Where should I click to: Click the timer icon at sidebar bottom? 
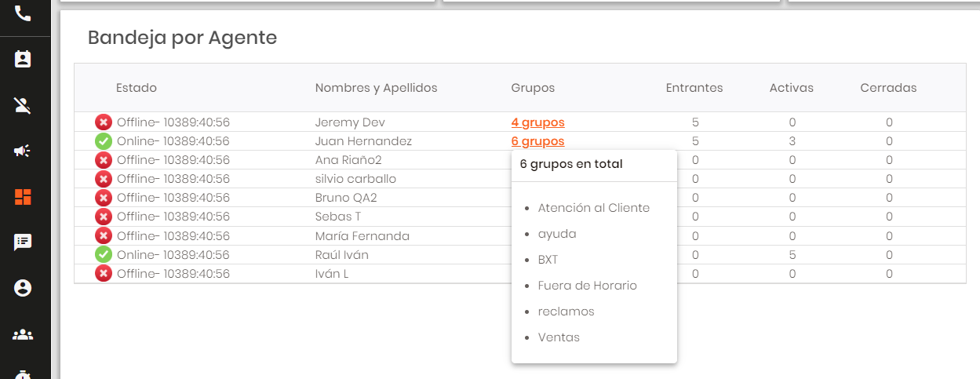23,375
